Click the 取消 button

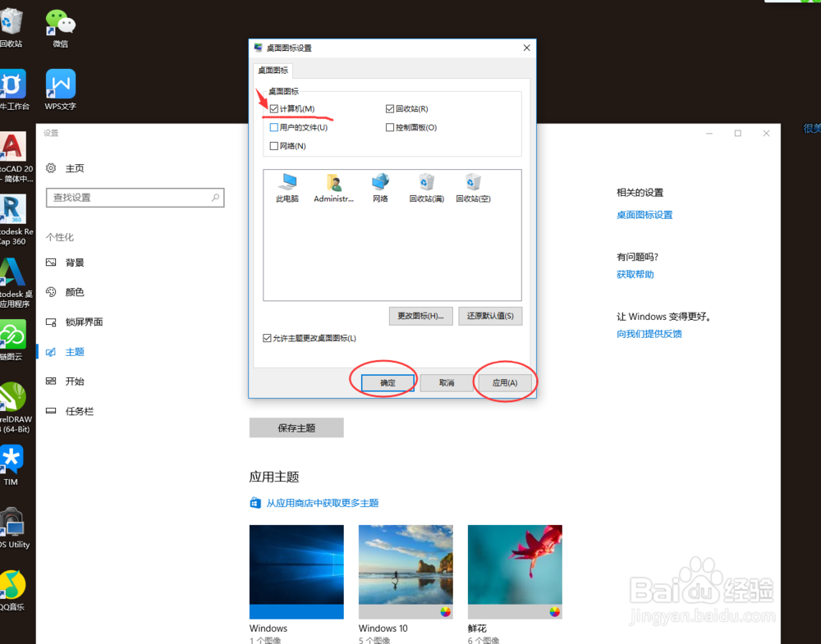(446, 383)
